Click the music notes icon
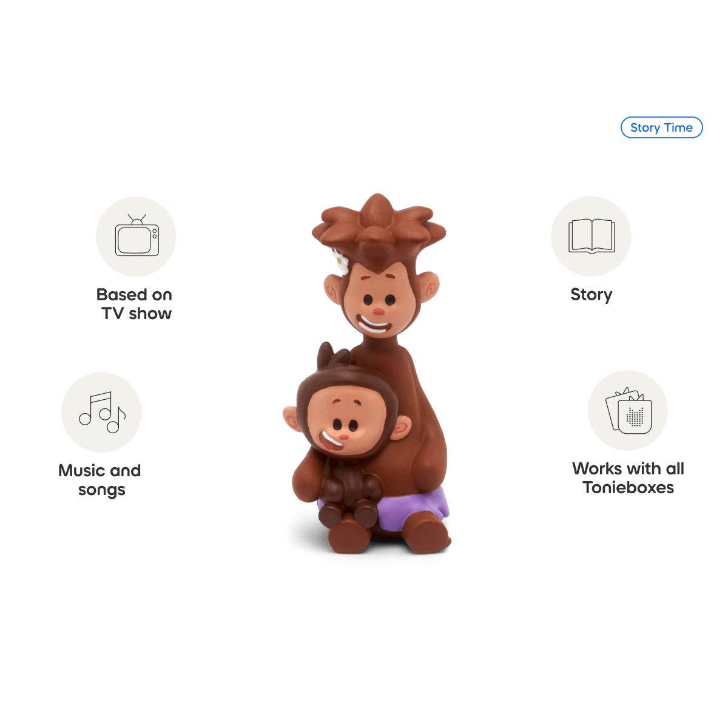 (x=102, y=413)
